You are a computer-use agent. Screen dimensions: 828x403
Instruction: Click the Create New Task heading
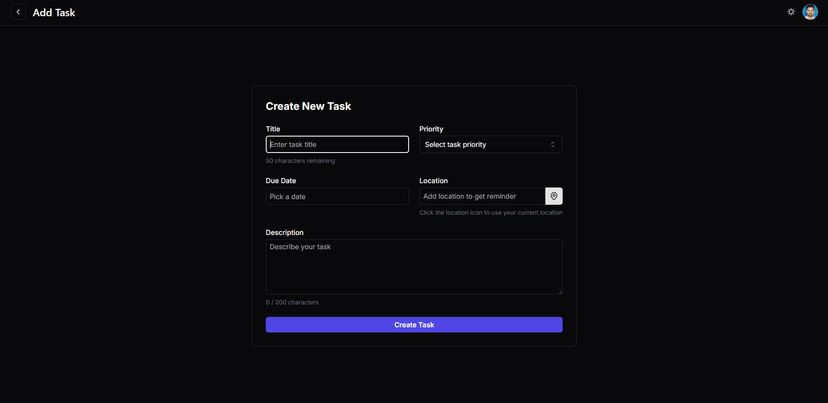point(308,106)
